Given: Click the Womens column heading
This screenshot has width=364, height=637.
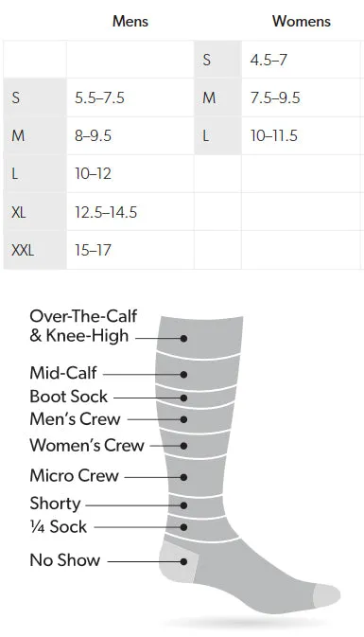Looking at the screenshot, I should (301, 21).
